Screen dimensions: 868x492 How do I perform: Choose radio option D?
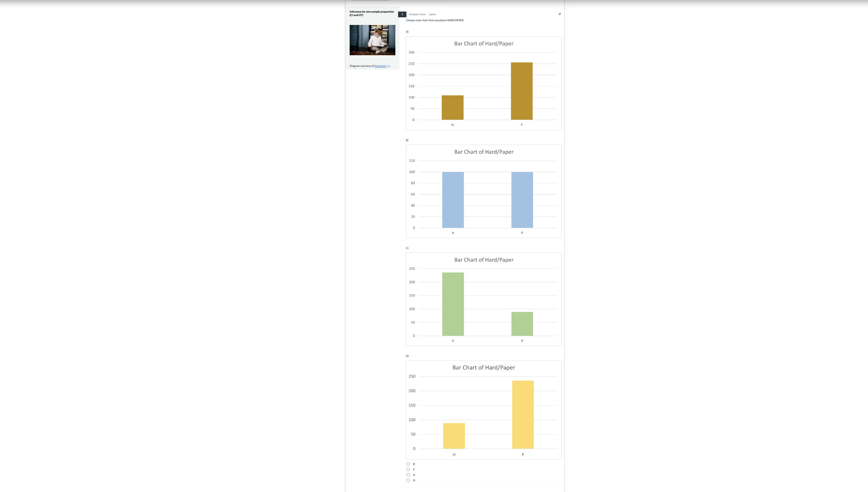408,480
